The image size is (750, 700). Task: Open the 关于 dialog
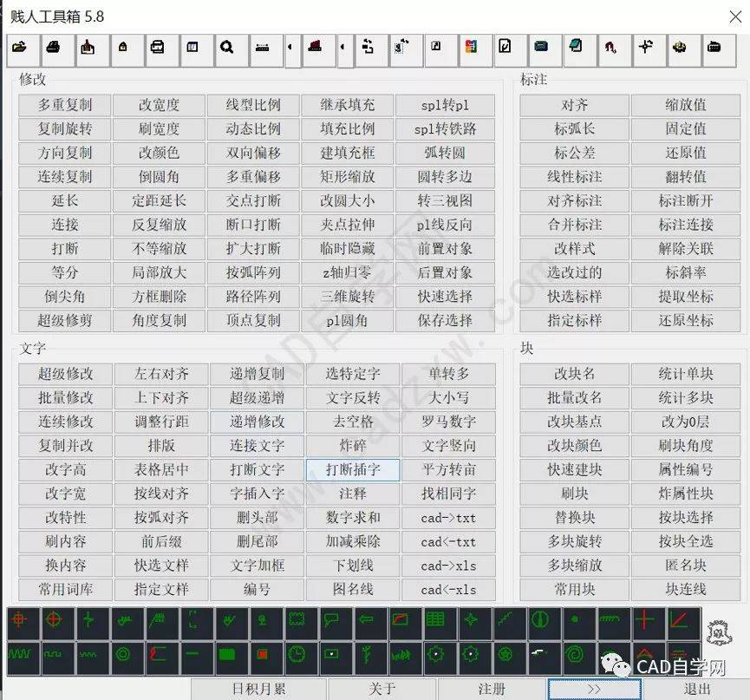tap(382, 689)
